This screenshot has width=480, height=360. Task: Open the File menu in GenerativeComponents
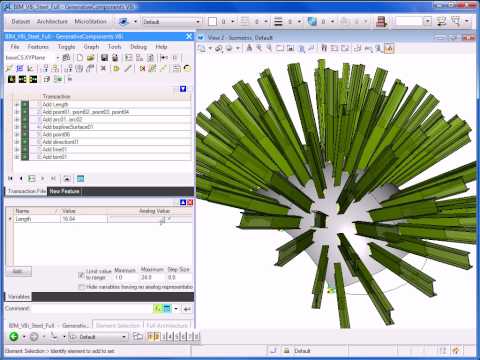15,47
